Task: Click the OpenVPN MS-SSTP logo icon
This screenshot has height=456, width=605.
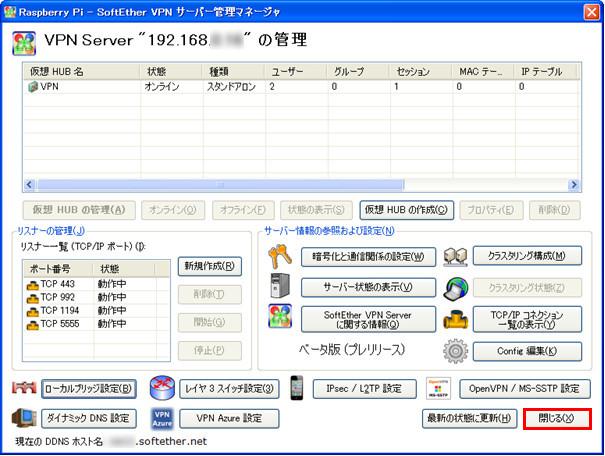Action: click(438, 388)
